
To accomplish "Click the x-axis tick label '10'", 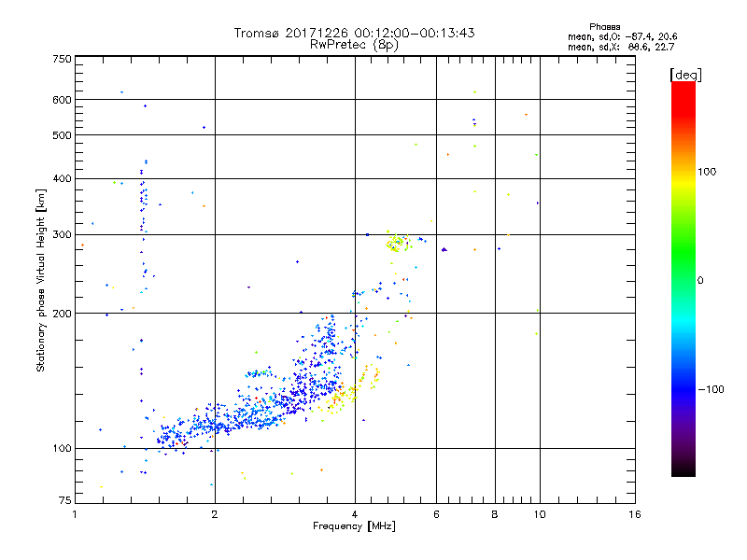I will [x=540, y=514].
